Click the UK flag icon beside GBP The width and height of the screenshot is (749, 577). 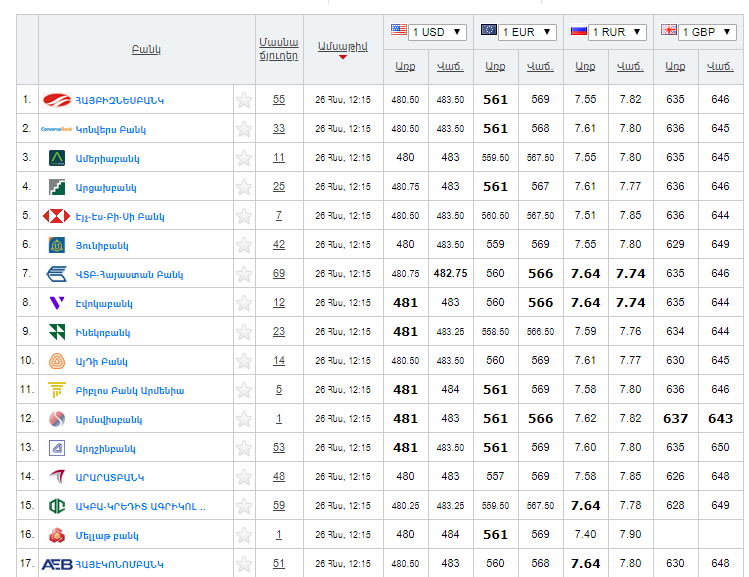[x=669, y=30]
